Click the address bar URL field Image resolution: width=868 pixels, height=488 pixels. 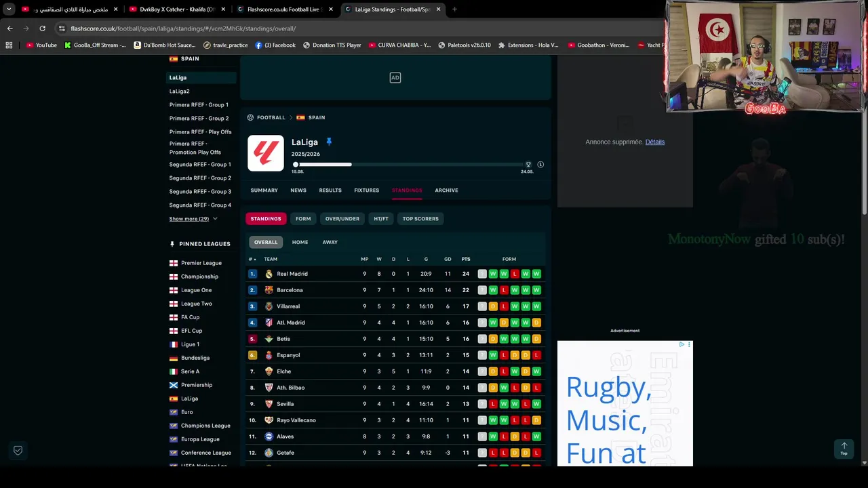click(359, 28)
